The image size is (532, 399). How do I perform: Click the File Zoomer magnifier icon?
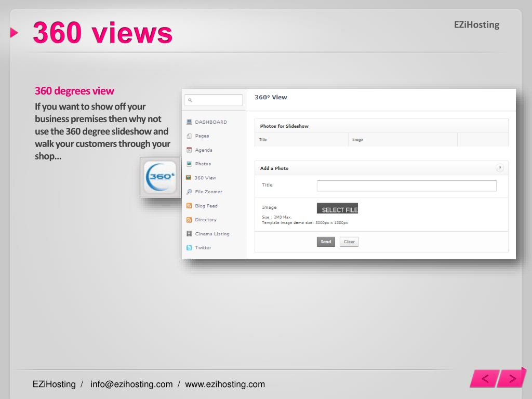tap(189, 192)
